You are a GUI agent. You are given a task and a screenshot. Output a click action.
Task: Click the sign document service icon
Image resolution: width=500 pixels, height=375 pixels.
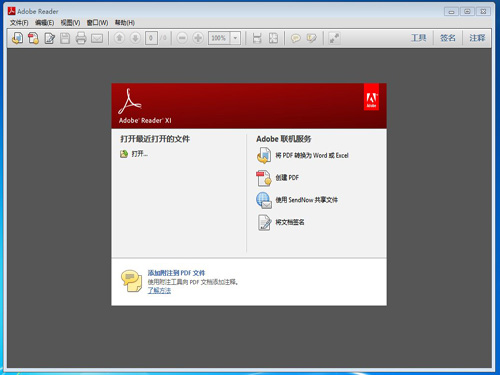264,223
